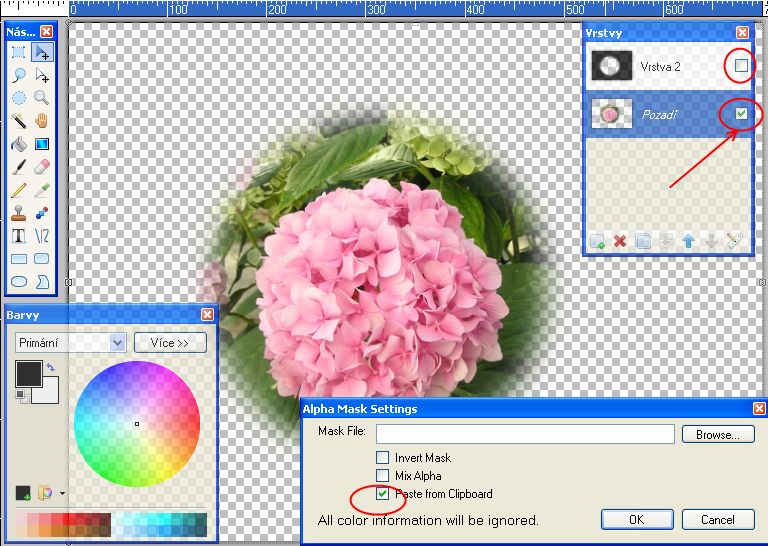Check the Mix Alpha option

coord(382,476)
